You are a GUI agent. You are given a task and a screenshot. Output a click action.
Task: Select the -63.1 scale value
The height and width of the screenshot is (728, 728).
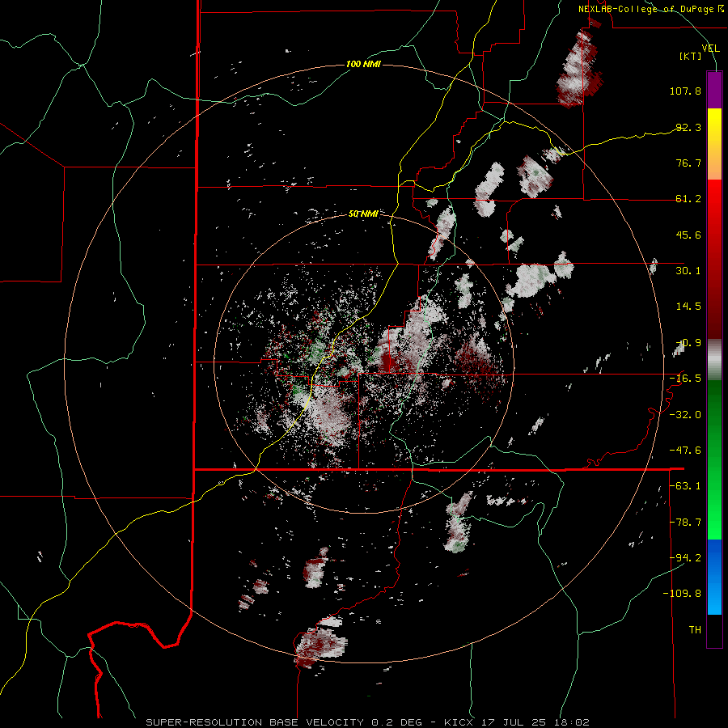685,486
